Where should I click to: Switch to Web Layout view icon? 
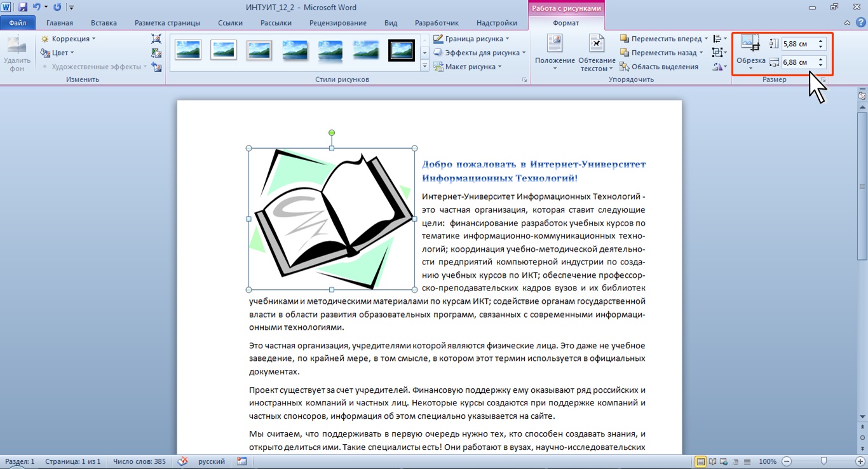(x=723, y=461)
